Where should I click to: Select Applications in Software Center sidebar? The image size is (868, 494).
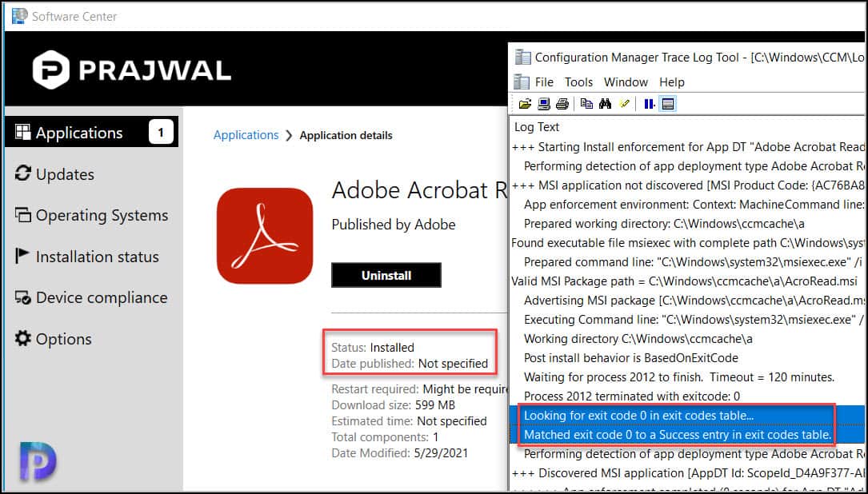[x=91, y=132]
